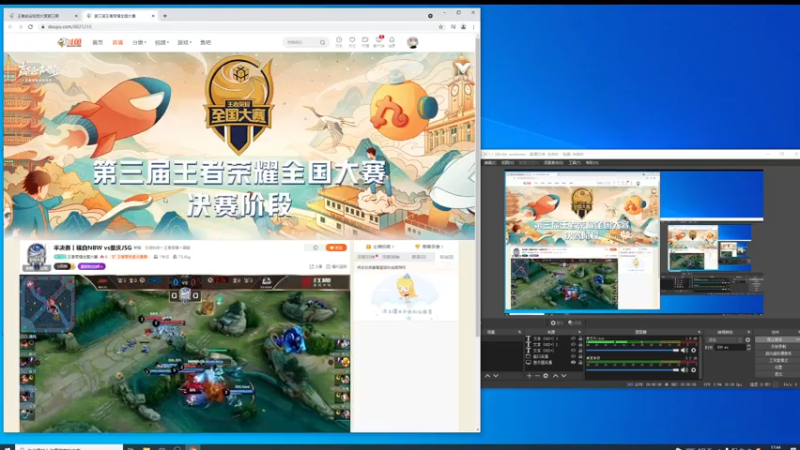Screen dimensions: 800x450
Task: Open transition properties gear in OBS
Action: click(x=747, y=340)
